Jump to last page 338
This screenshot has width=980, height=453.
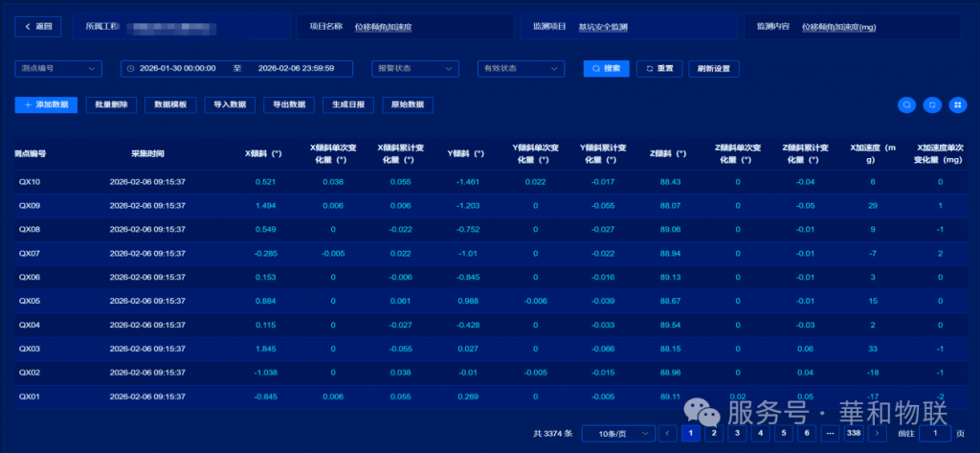tap(853, 433)
